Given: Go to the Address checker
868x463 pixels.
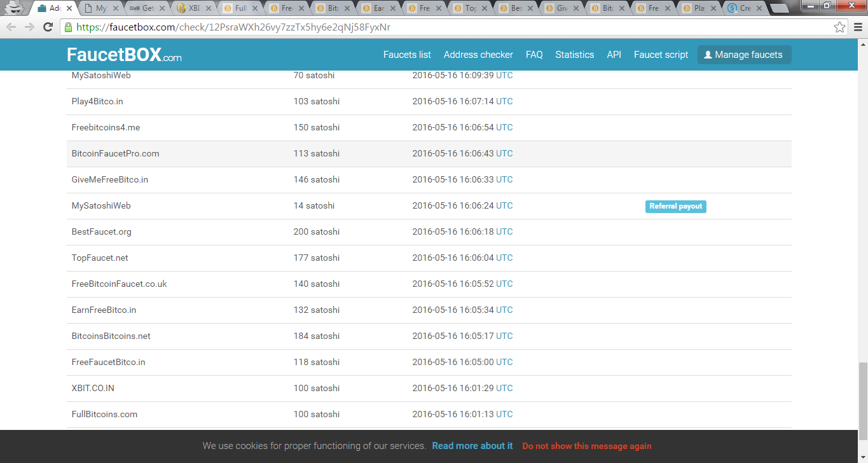Looking at the screenshot, I should click(x=478, y=55).
